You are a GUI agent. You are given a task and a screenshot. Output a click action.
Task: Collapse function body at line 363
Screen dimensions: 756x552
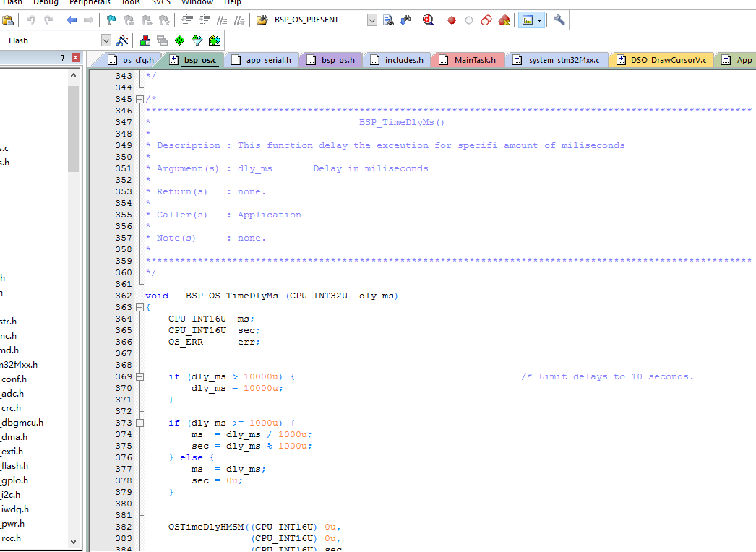click(139, 308)
